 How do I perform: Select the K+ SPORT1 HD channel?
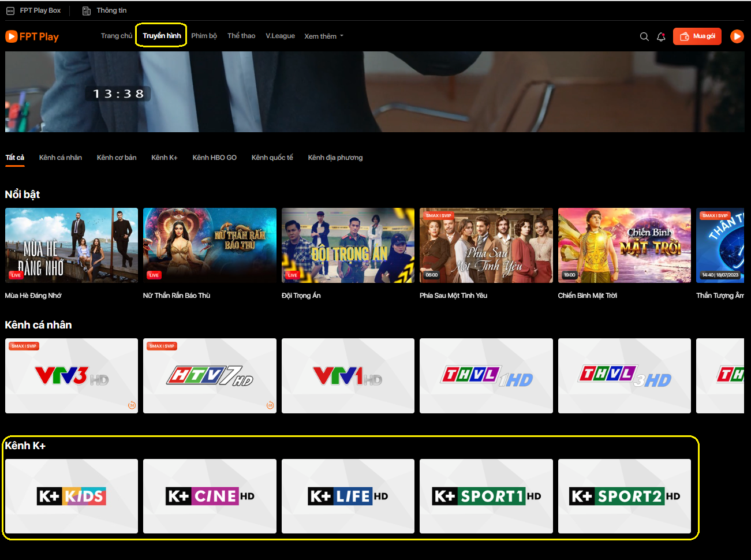(486, 496)
